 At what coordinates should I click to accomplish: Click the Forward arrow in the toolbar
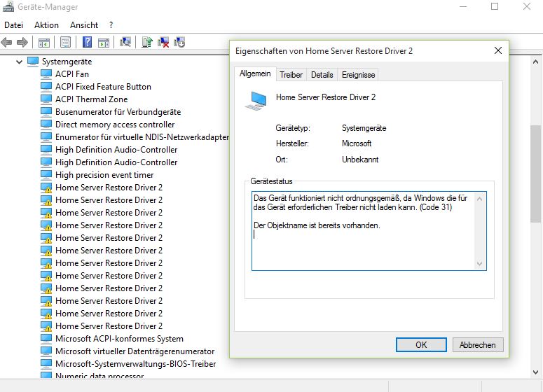click(22, 43)
